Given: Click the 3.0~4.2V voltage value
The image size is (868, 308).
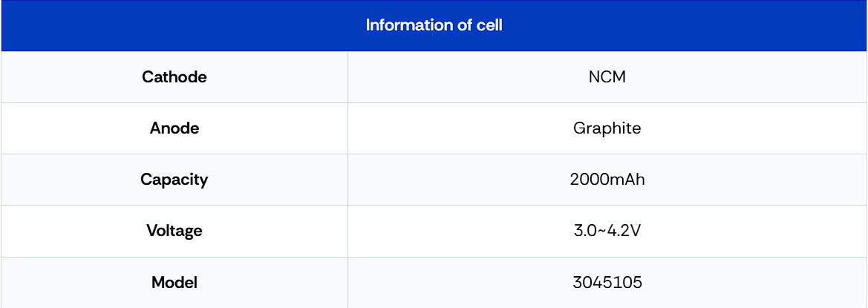Looking at the screenshot, I should coord(607,231).
